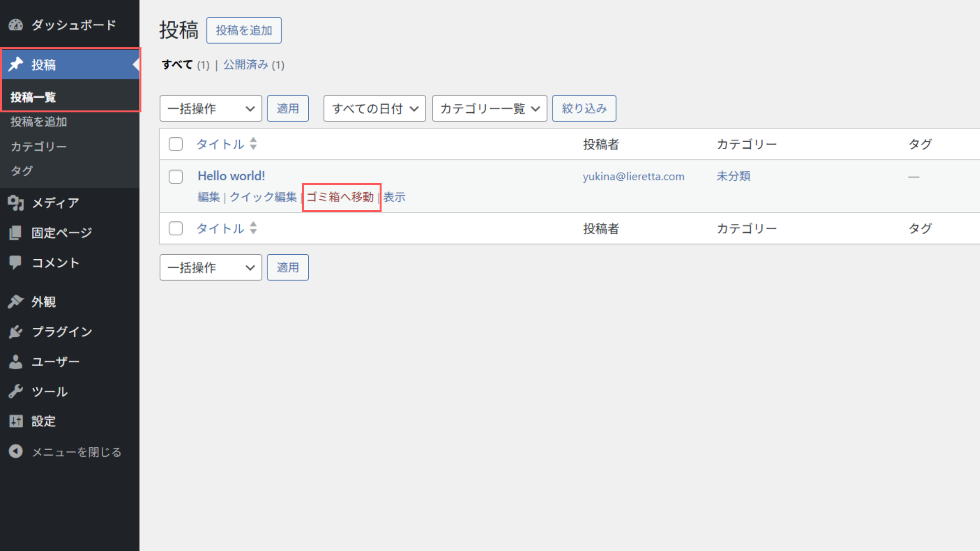Open the all dates (すべての日付) dropdown
980x551 pixels.
click(374, 109)
